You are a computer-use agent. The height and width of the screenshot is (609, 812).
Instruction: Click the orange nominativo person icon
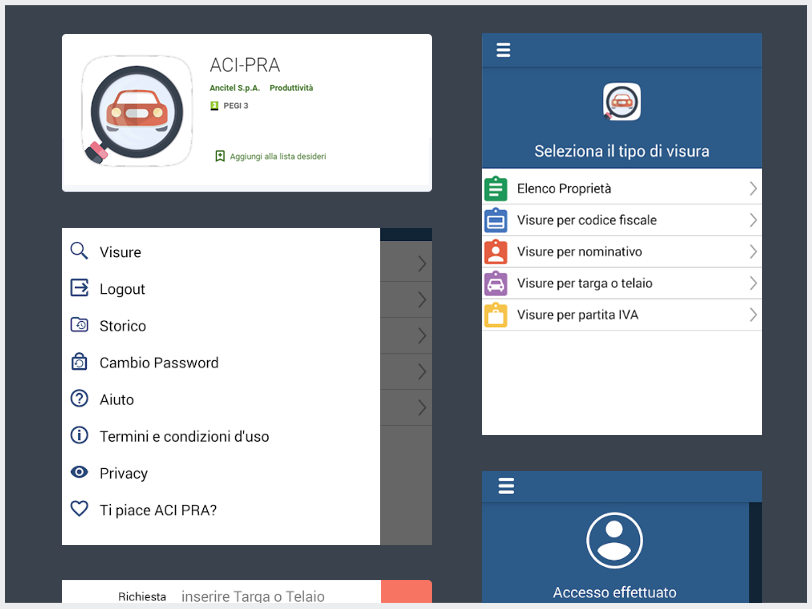[x=495, y=252]
